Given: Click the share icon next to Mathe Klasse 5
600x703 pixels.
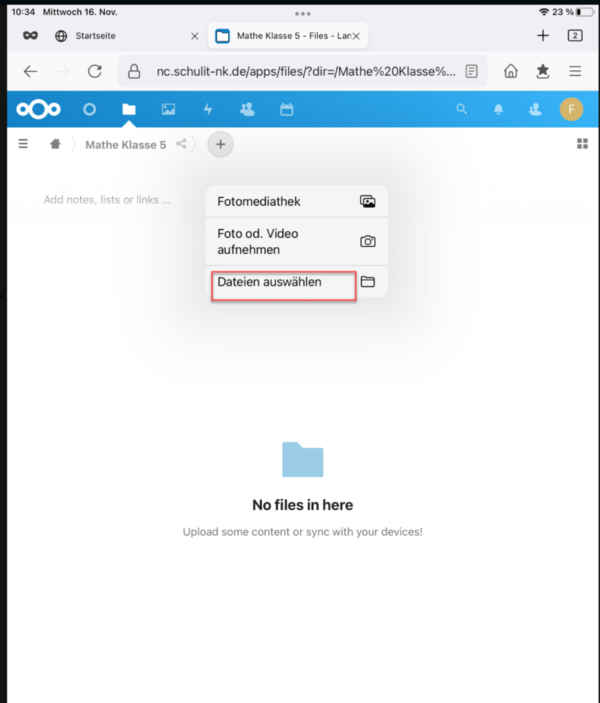Looking at the screenshot, I should [181, 144].
